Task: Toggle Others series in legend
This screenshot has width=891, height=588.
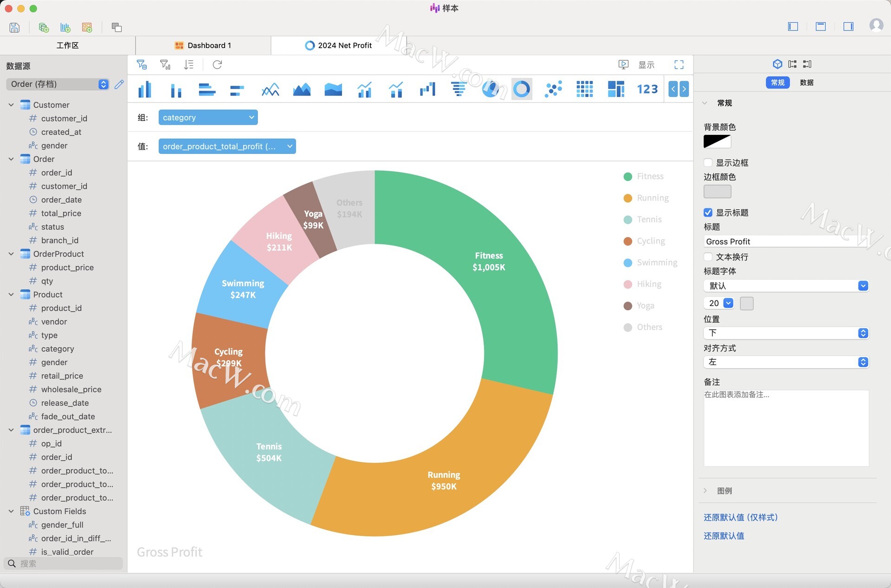Action: click(643, 327)
